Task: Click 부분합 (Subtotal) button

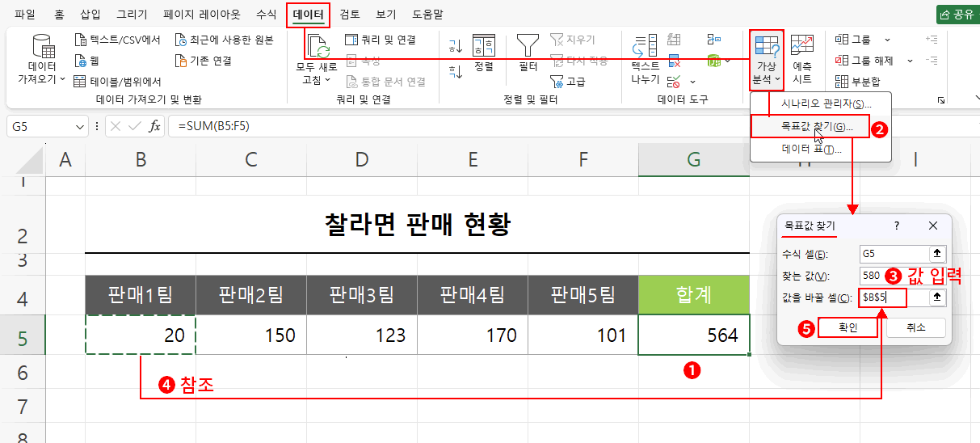Action: (x=857, y=81)
